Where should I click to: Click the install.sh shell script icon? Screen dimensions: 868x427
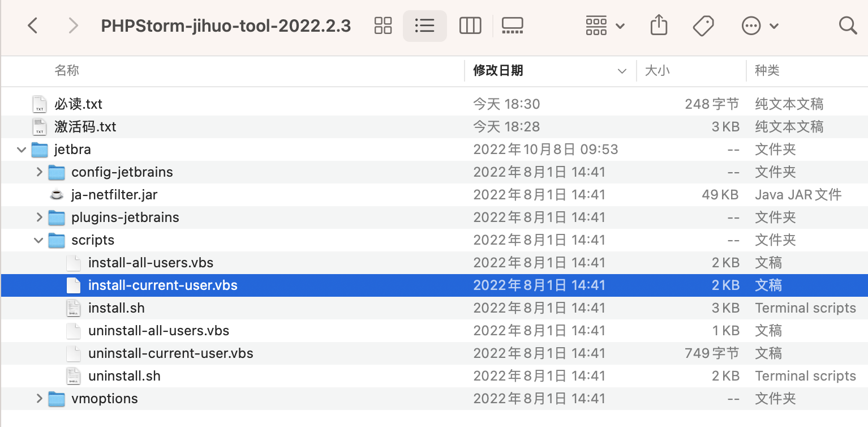point(74,308)
